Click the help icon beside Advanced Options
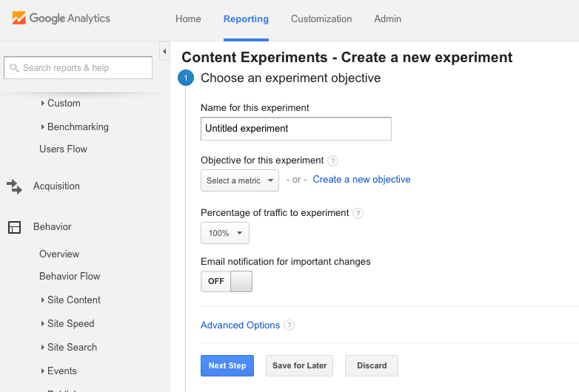The width and height of the screenshot is (579, 392). click(x=289, y=325)
